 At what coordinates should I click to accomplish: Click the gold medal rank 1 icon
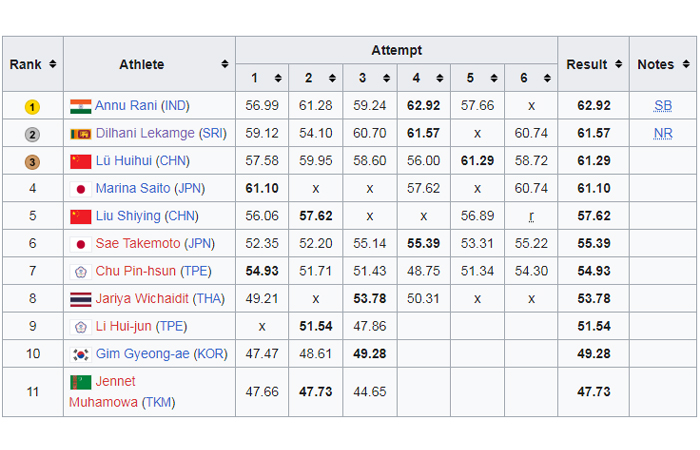(x=32, y=106)
